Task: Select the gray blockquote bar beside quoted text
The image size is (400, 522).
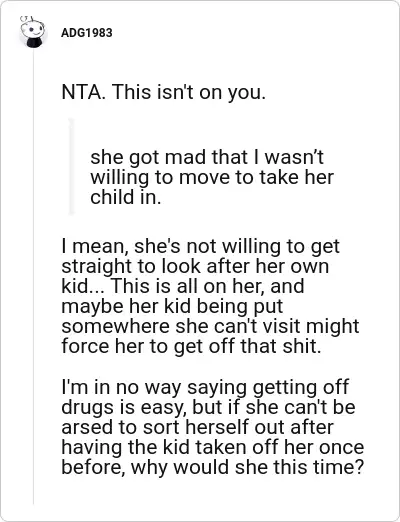Action: point(71,166)
